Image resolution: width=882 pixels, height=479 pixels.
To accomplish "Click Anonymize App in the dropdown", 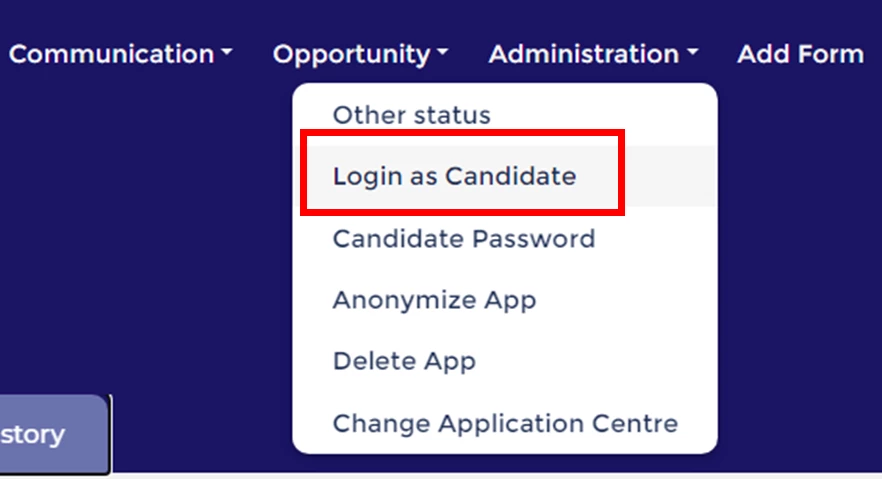I will [434, 300].
